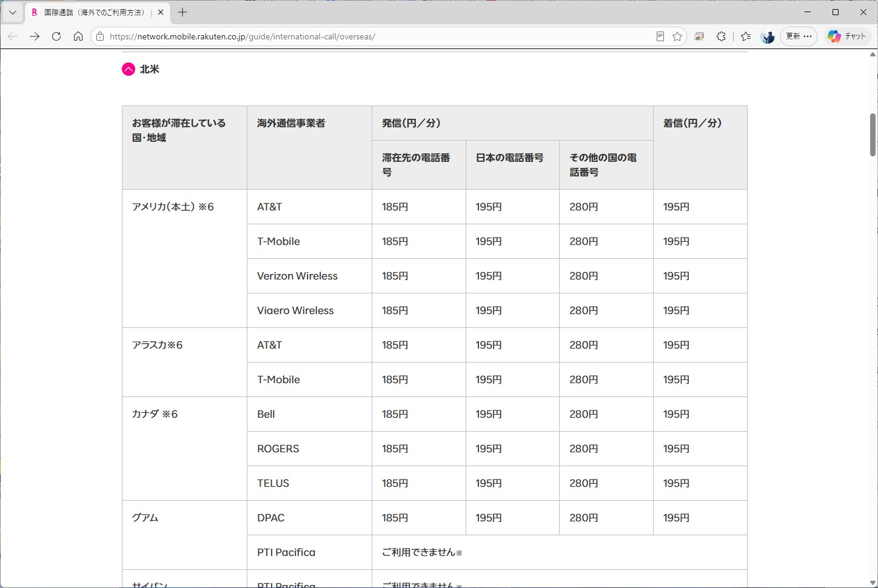
Task: Click 280円 in the DPAC row
Action: click(x=583, y=518)
